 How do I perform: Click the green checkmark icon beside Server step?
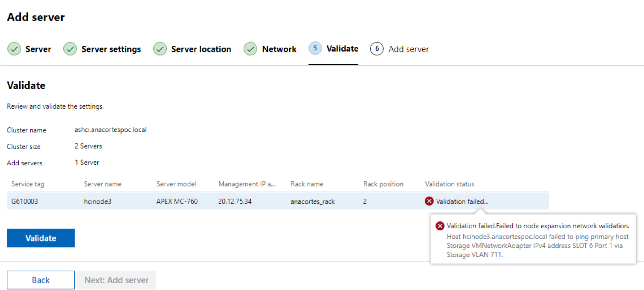pos(14,49)
